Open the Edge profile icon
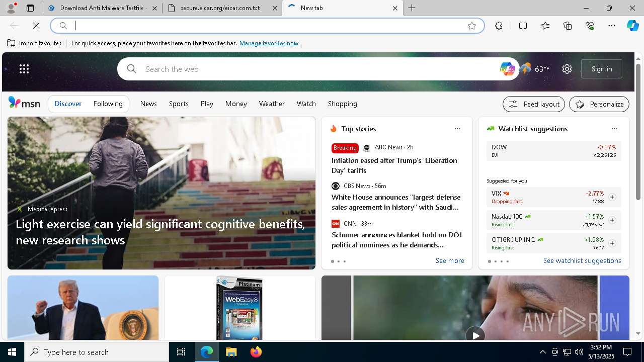644x362 pixels. pos(11,8)
